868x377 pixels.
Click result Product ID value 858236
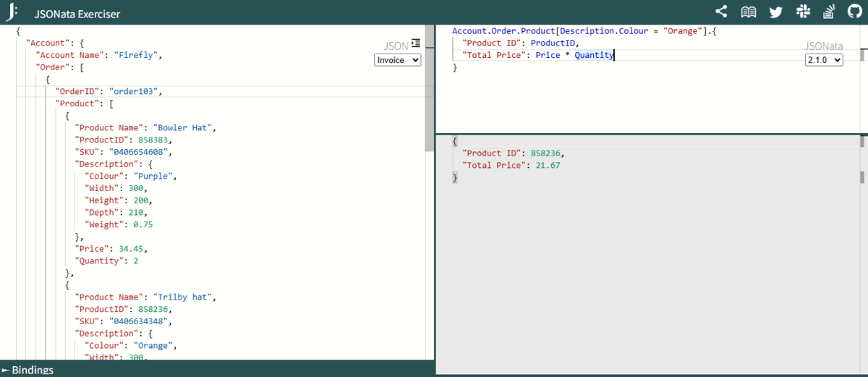point(545,153)
